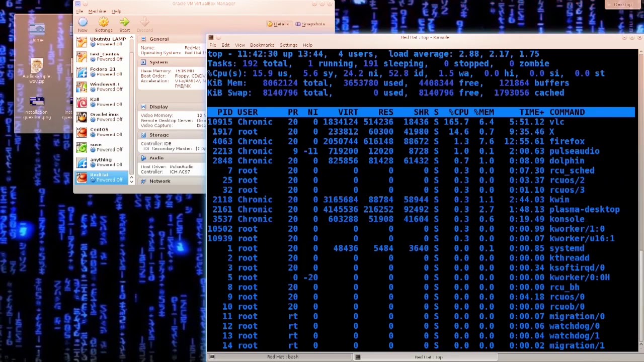644x362 pixels.
Task: Select the 'anything' virtual machine name
Action: [101, 159]
